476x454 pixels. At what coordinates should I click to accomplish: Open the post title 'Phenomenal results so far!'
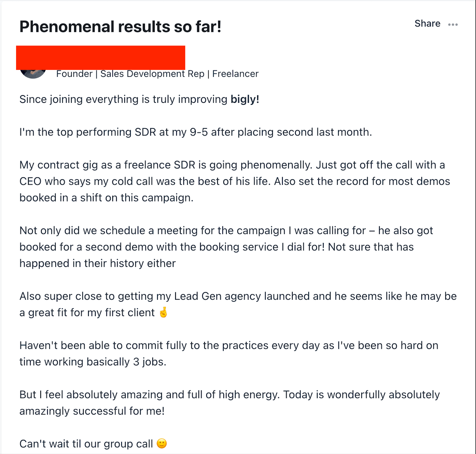120,26
